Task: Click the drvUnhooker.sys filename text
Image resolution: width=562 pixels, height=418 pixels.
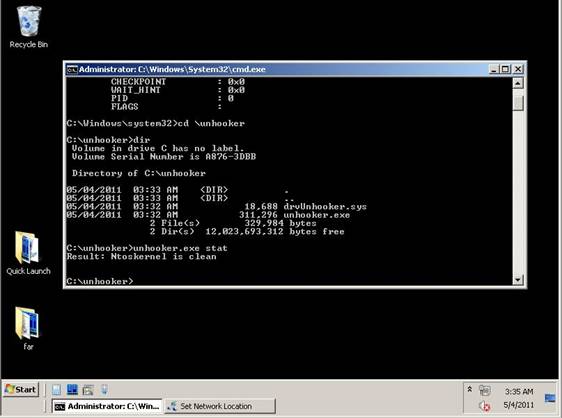Action: (x=325, y=206)
